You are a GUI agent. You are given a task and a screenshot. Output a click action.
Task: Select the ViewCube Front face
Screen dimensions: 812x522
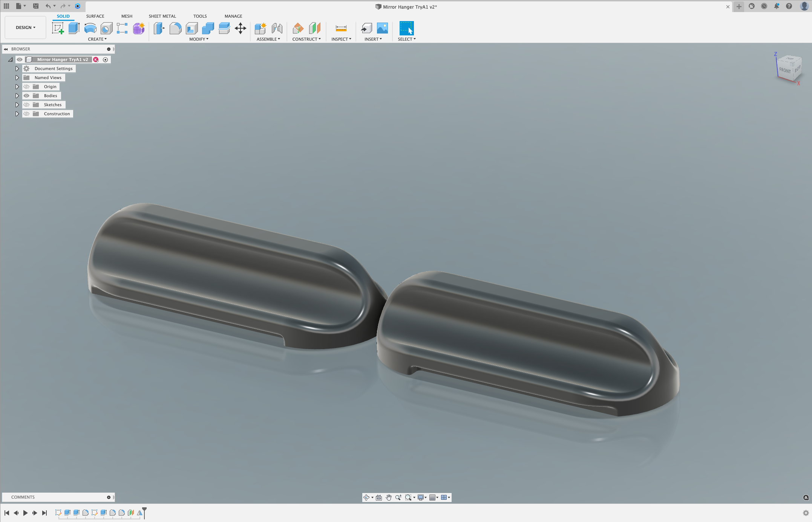[785, 70]
